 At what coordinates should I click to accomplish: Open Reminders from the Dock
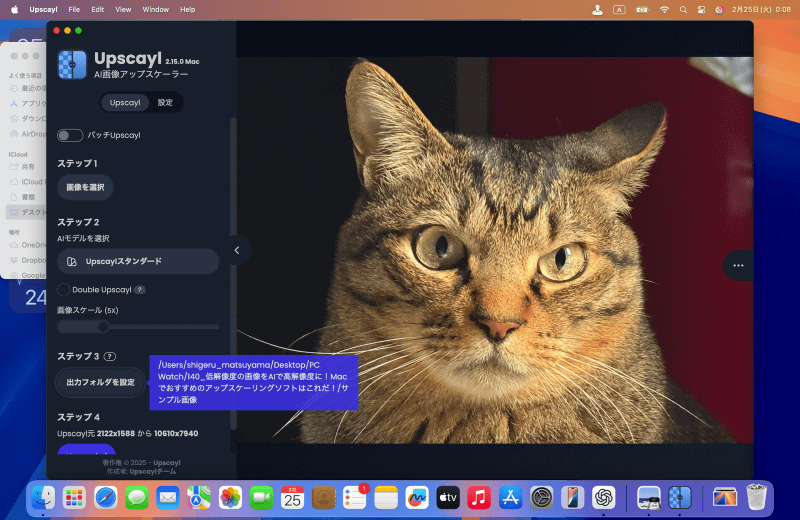tap(355, 498)
